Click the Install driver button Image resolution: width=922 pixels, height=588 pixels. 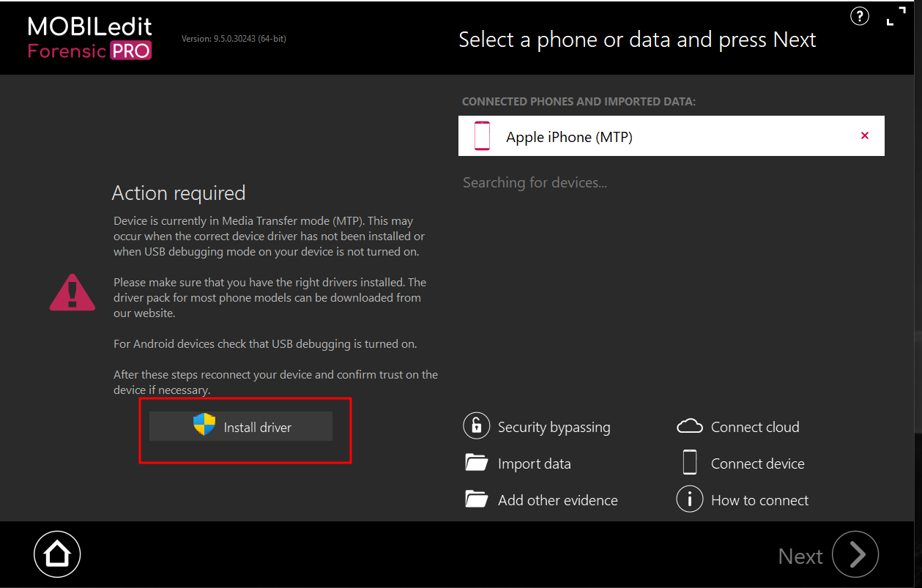click(241, 426)
